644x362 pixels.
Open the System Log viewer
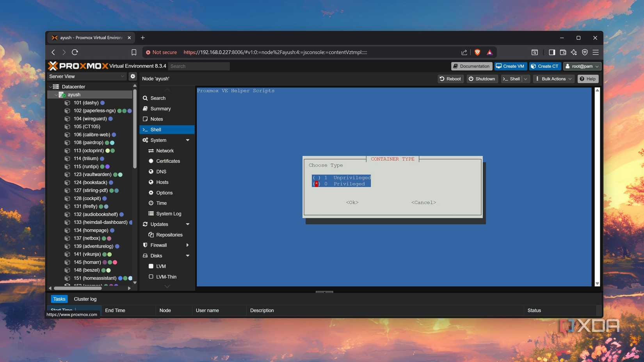click(168, 213)
